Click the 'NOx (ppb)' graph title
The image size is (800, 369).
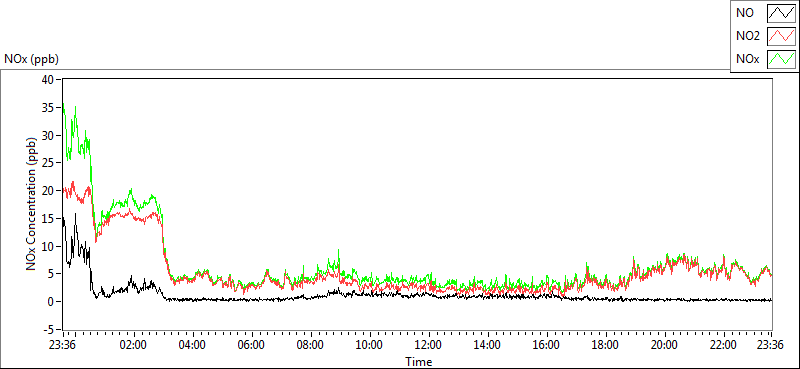point(32,59)
